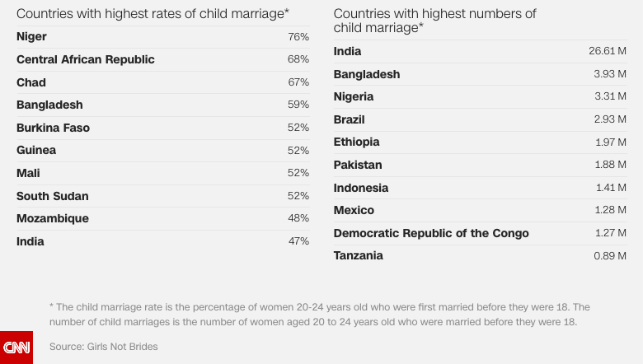Click Democratic Republic of the Congo label
Viewport: 643px width, 364px height.
click(x=431, y=233)
